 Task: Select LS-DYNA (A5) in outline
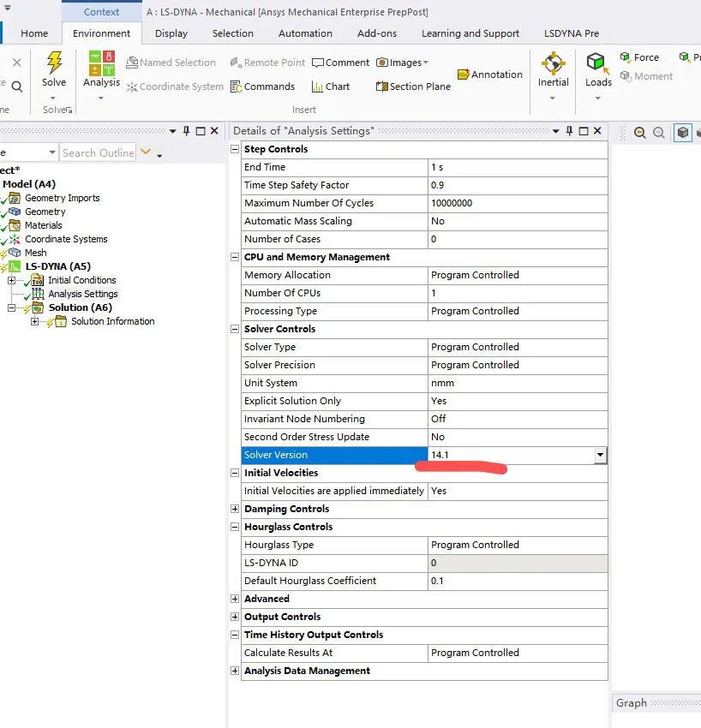(x=57, y=266)
